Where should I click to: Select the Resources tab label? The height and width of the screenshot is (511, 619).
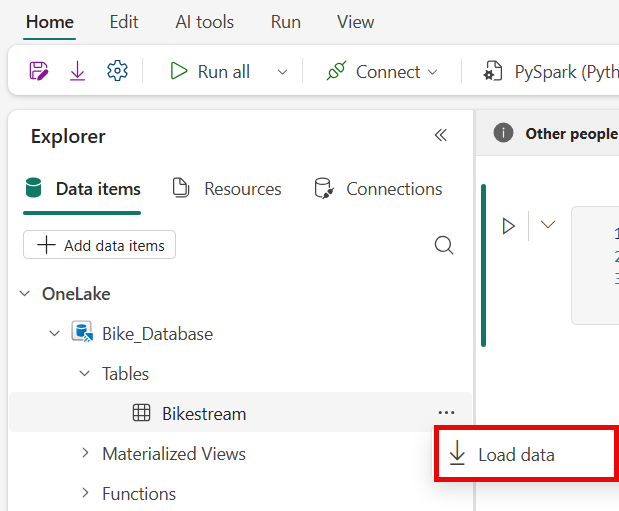pos(243,189)
